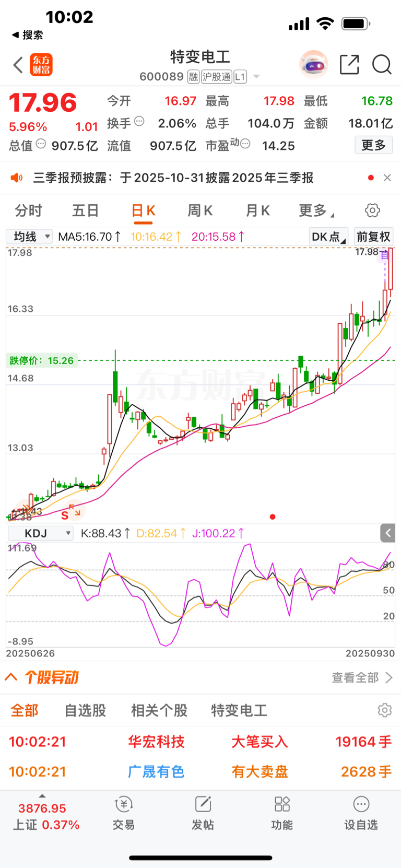Tap the info icon beside 换手
401x868 pixels.
(x=139, y=121)
